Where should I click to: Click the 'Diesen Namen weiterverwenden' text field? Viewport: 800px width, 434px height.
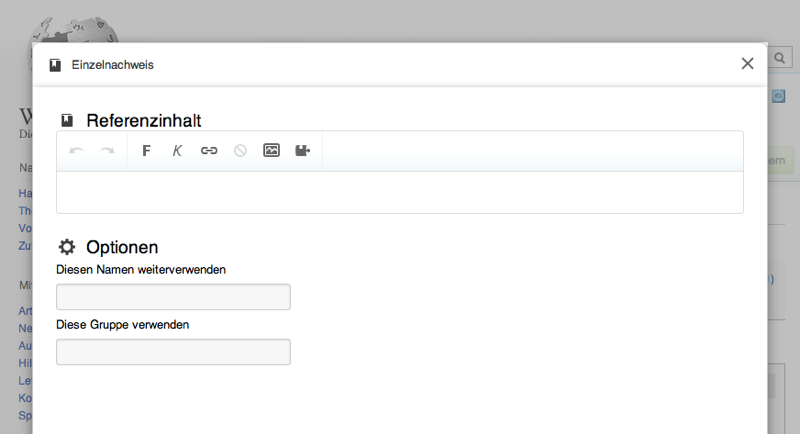coord(173,297)
